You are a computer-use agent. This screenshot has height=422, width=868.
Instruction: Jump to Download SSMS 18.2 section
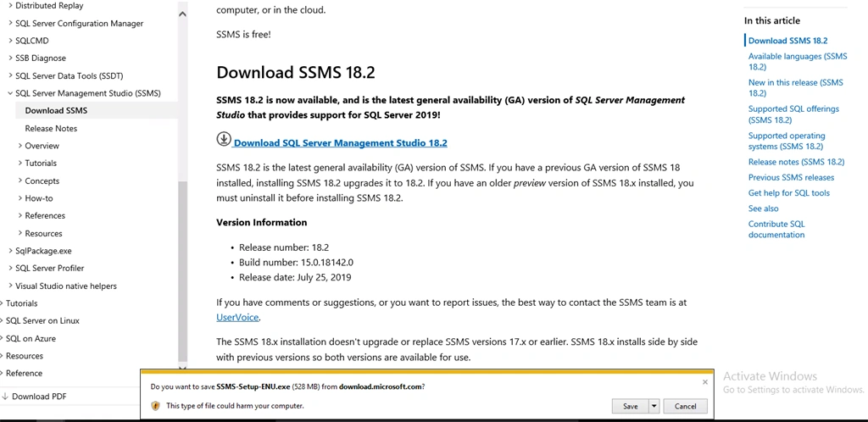pyautogui.click(x=787, y=41)
